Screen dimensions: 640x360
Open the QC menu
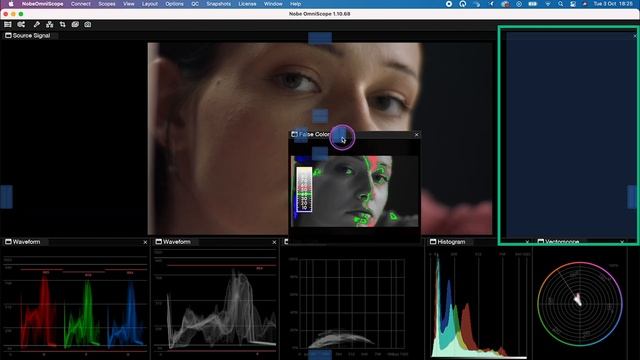(x=195, y=4)
